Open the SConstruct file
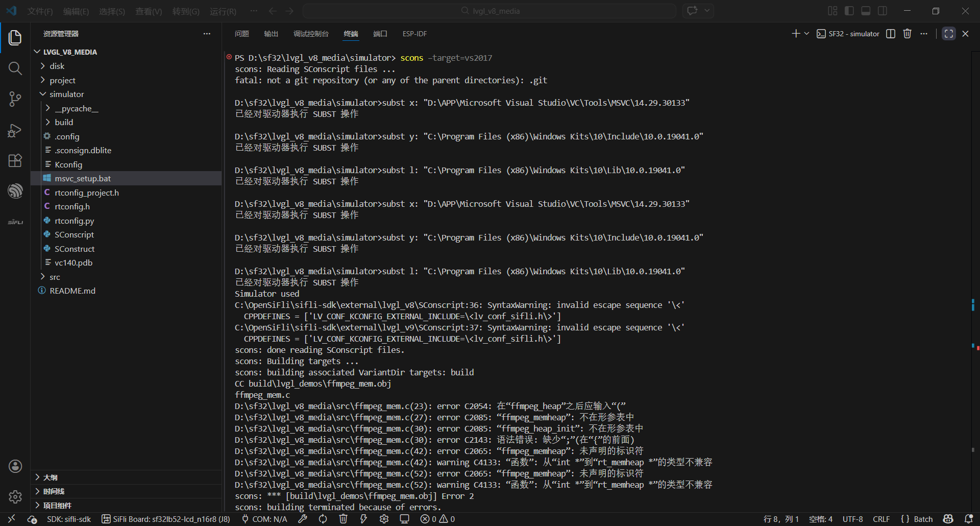 pyautogui.click(x=75, y=249)
